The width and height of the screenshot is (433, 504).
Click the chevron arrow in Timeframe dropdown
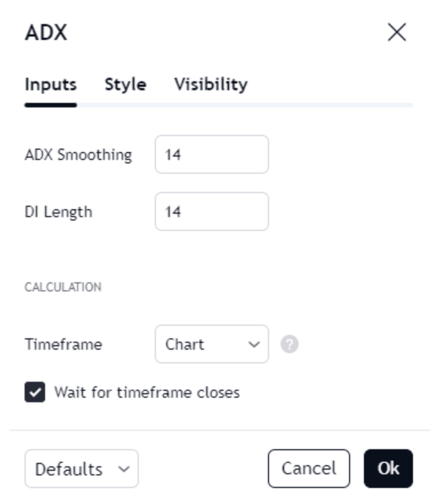pyautogui.click(x=254, y=345)
